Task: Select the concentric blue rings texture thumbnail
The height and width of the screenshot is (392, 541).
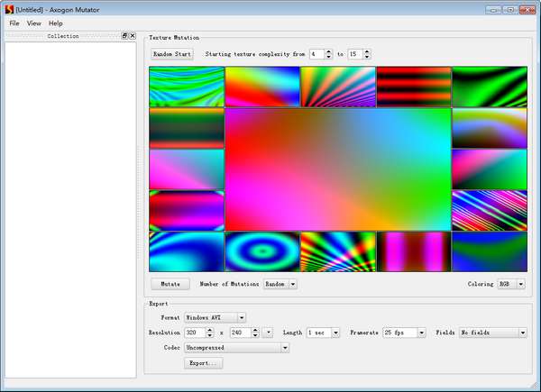Action: pyautogui.click(x=261, y=251)
